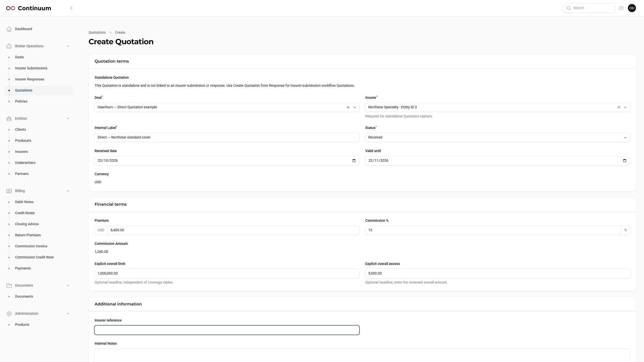The image size is (644, 362).
Task: Open Insurer Submissions in the sidebar
Action: pos(31,68)
